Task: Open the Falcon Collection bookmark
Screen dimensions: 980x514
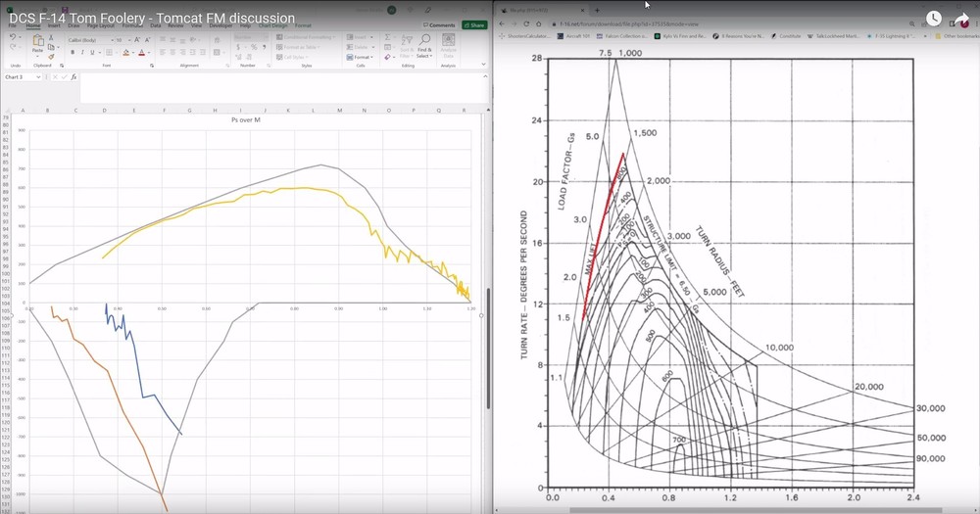Action: click(622, 36)
